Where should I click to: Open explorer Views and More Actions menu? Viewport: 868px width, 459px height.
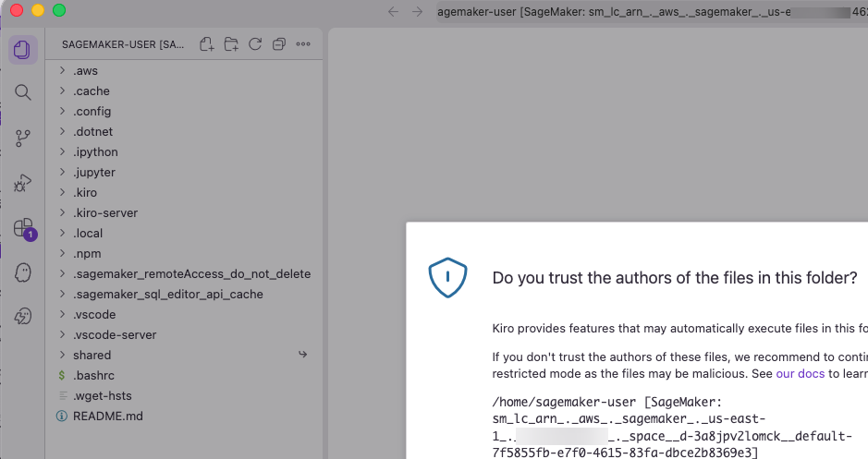(303, 44)
